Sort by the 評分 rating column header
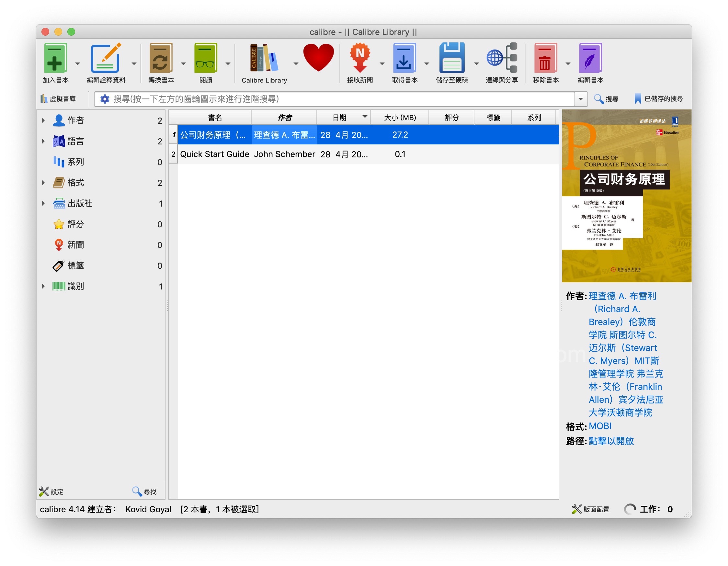Screen dimensions: 728x566 pos(452,117)
